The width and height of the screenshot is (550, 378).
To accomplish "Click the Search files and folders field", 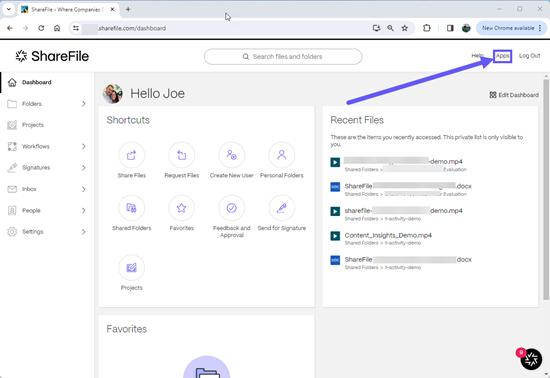I will pos(283,56).
